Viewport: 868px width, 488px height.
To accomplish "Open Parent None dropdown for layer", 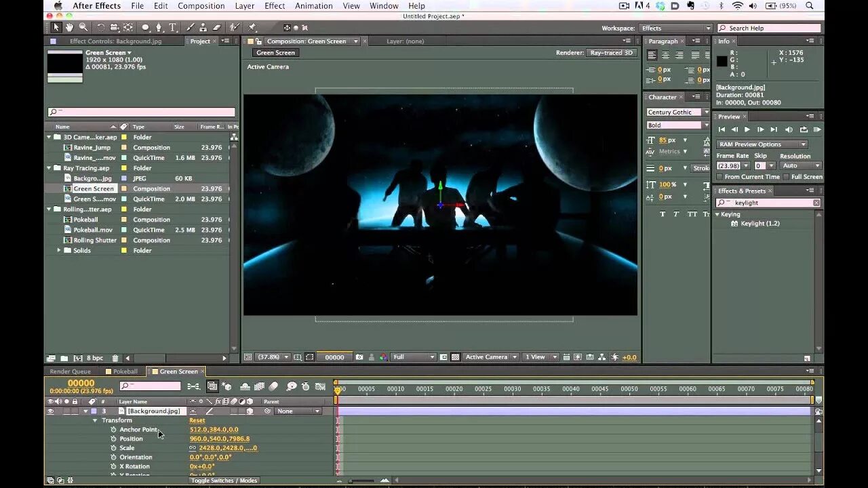I will tap(298, 411).
